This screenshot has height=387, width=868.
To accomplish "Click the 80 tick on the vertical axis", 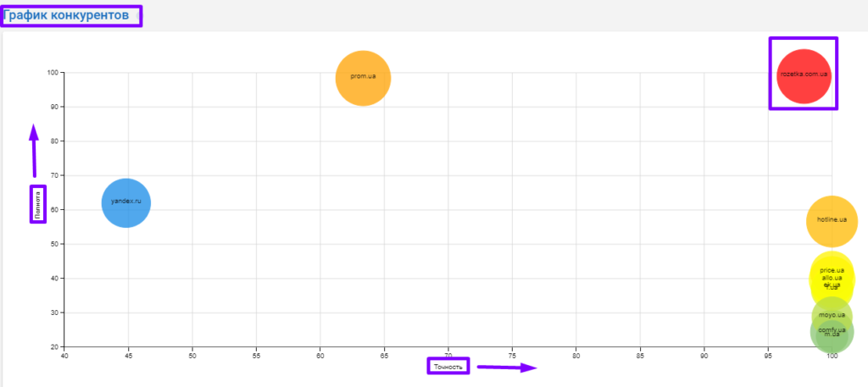I will pos(53,141).
